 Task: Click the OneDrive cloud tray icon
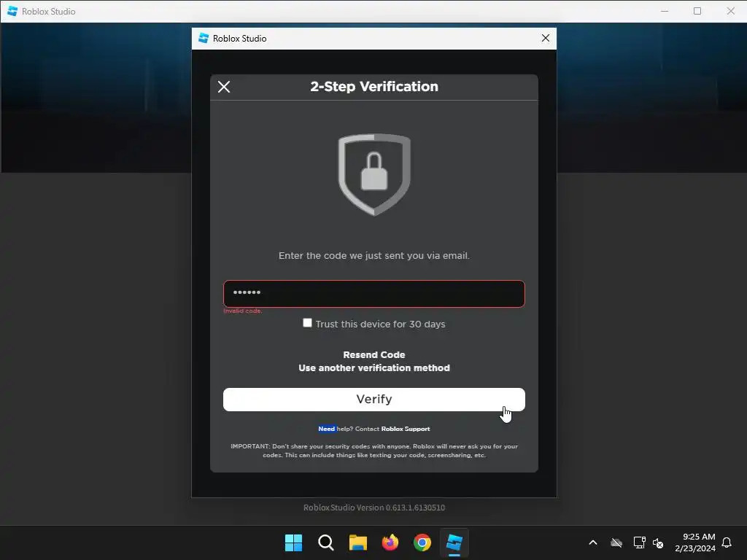click(616, 542)
